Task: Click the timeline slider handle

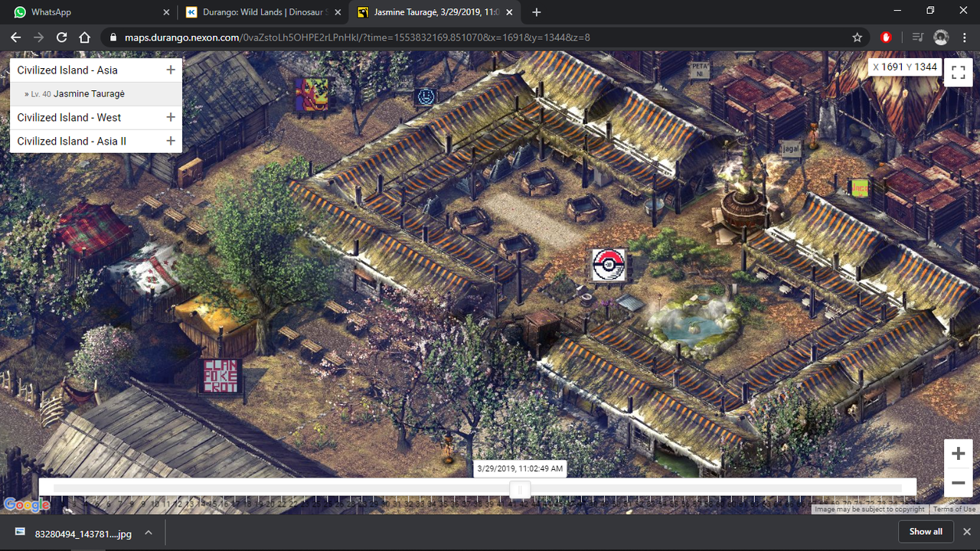Action: coord(520,489)
